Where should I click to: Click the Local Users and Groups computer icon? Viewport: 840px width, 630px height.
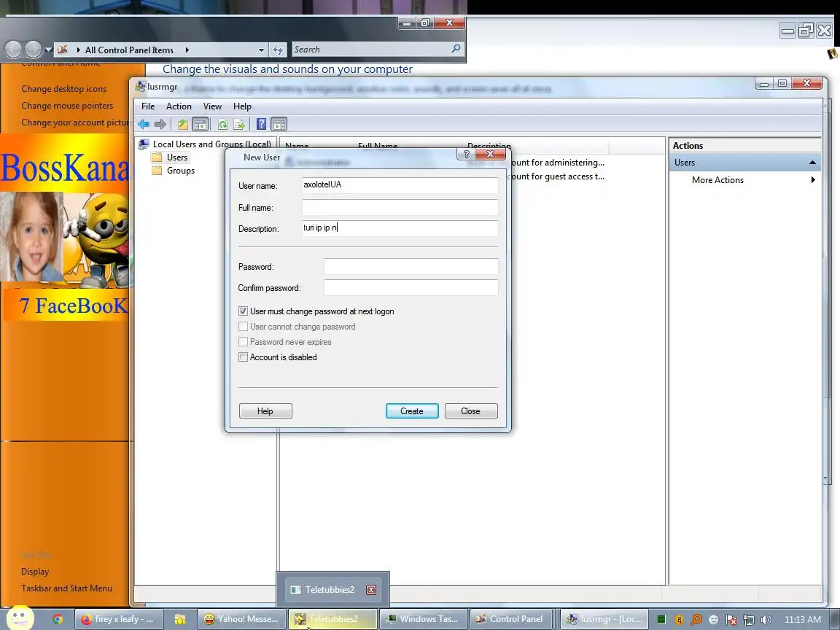pos(144,144)
